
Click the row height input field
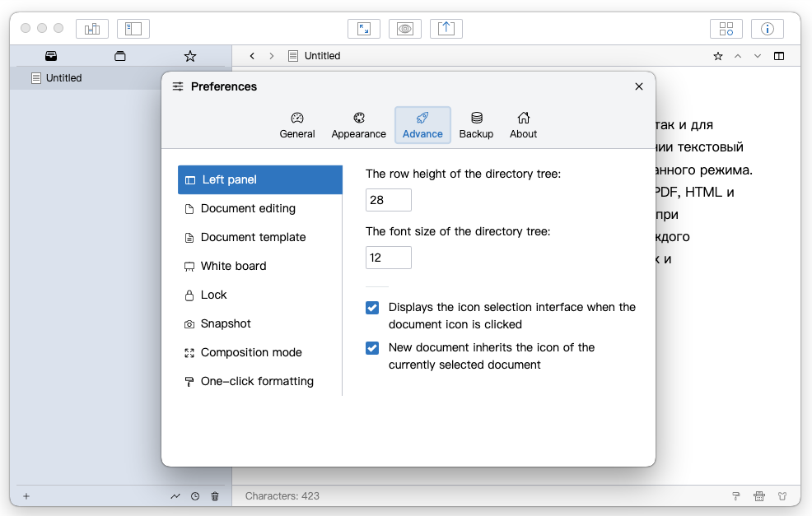[x=388, y=200]
